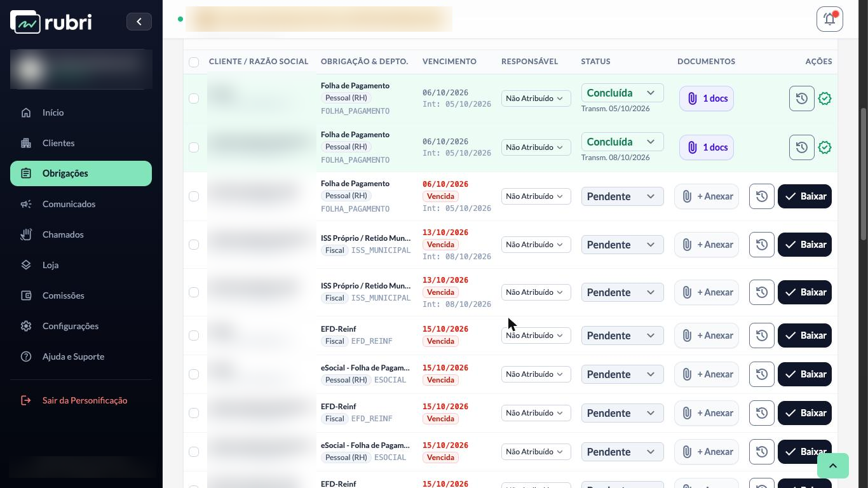868x488 pixels.
Task: Click the green verified badge, row transmitted 05/10/2026
Action: pyautogui.click(x=825, y=98)
